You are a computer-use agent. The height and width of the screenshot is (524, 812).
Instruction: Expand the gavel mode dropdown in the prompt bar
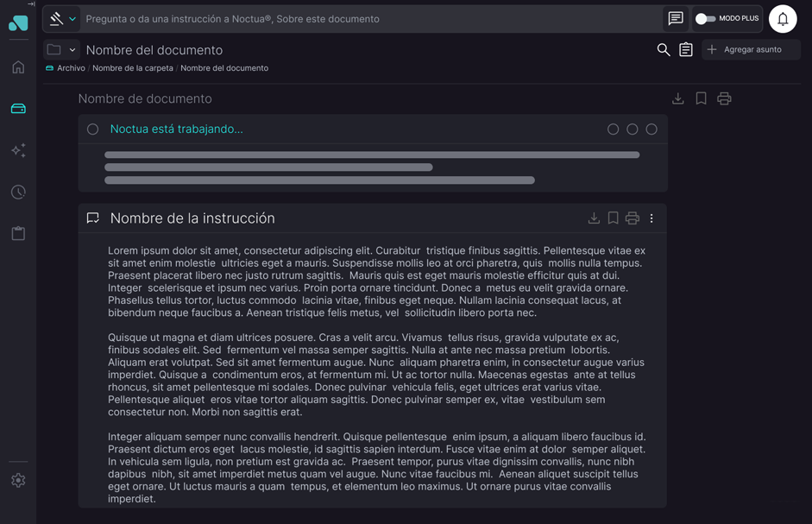72,19
